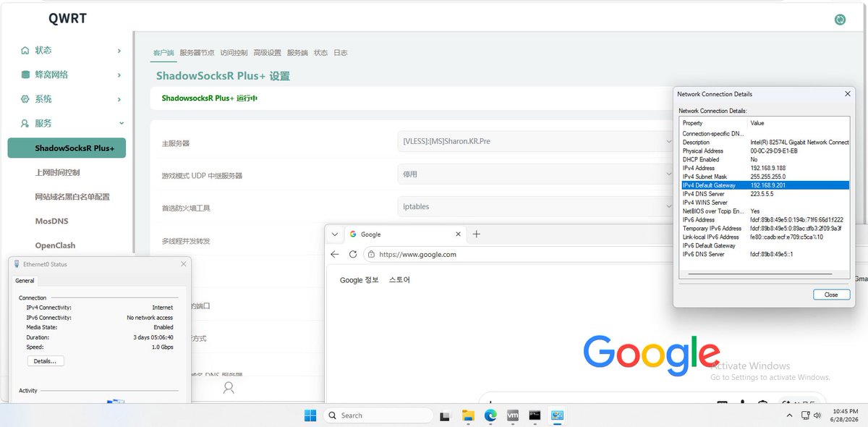868x427 pixels.
Task: Open OpenClash in the sidebar
Action: click(55, 245)
